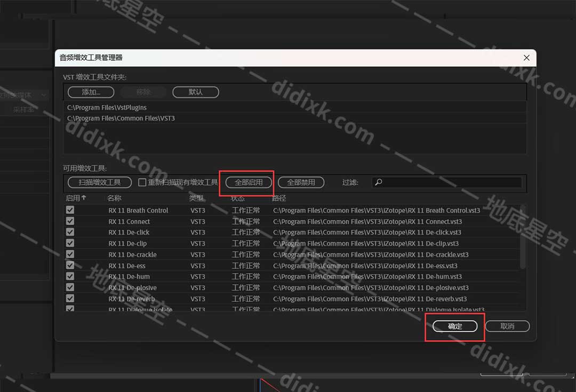Click the 过滤 search field
This screenshot has width=576, height=392.
(447, 182)
